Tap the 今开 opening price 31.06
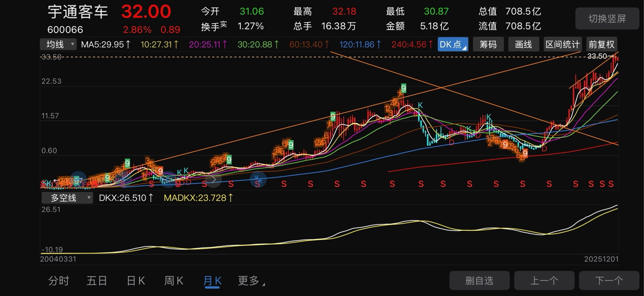Viewport: 644px width, 296px height. (252, 11)
